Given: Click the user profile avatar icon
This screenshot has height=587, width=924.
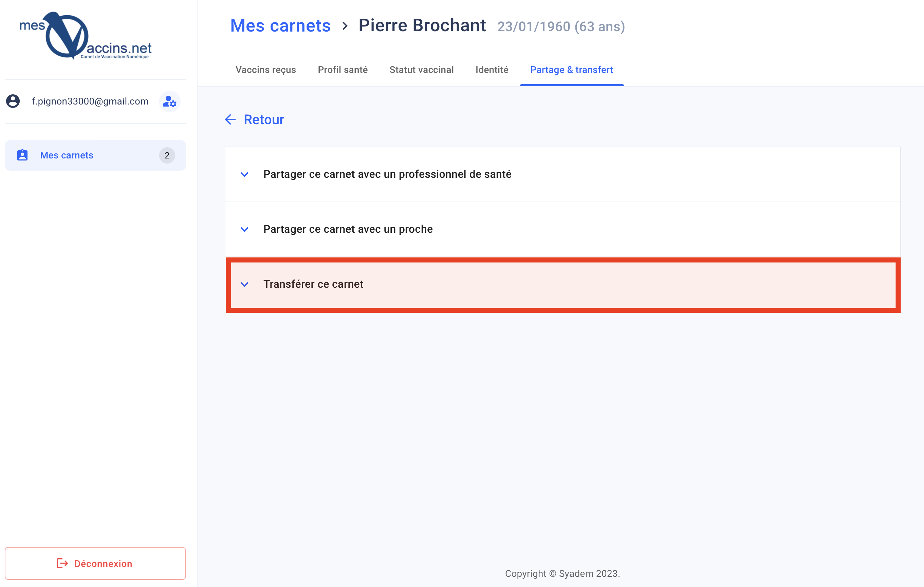Looking at the screenshot, I should coord(13,101).
